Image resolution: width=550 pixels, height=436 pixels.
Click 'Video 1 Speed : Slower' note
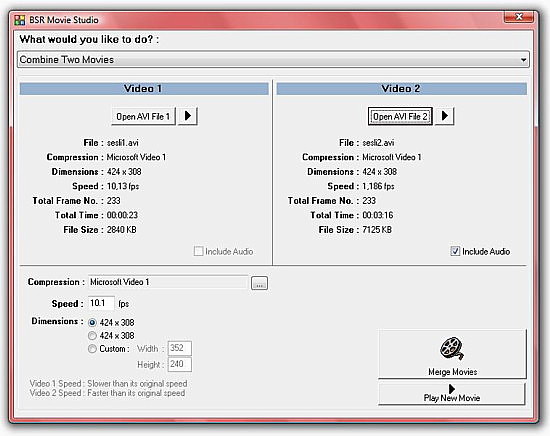pyautogui.click(x=108, y=383)
